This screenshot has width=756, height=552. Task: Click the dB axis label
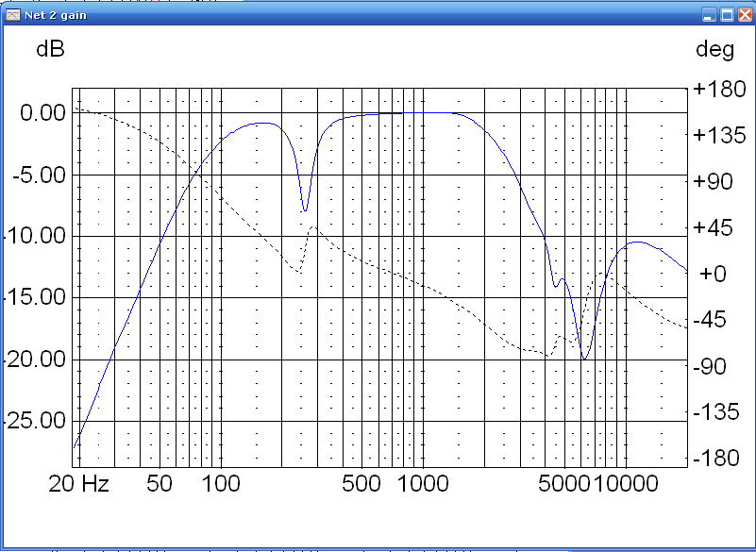(50, 49)
